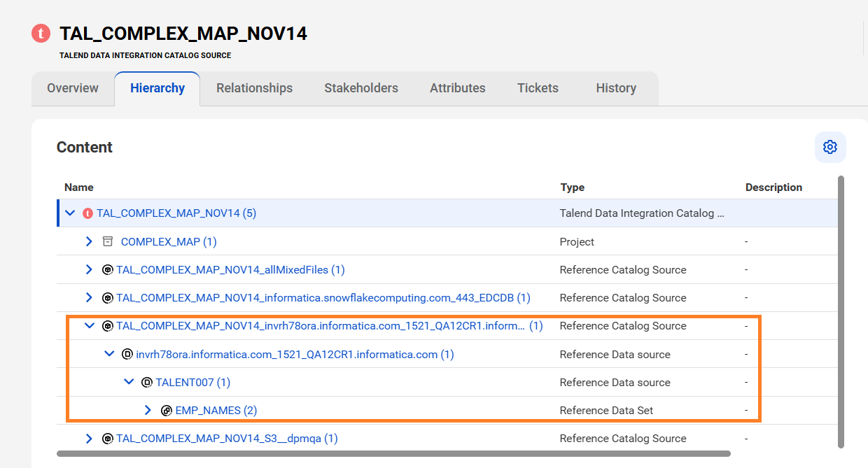Click the red Talend icon beside the page title
This screenshot has height=468, width=868.
(41, 33)
